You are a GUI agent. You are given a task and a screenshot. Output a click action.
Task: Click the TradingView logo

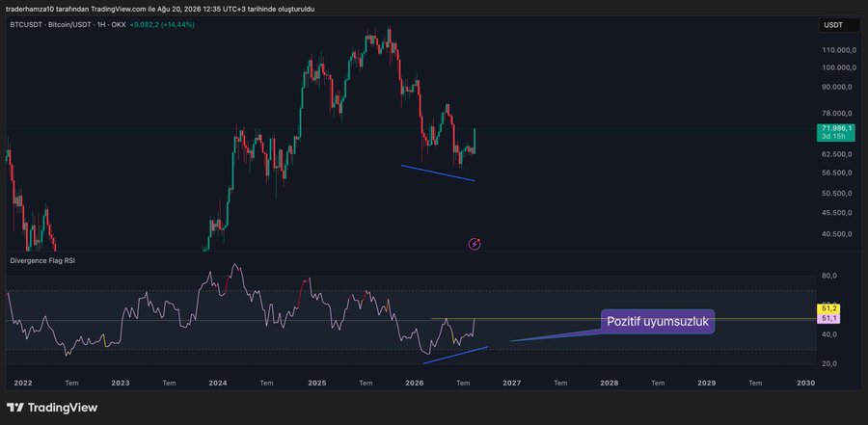52,408
